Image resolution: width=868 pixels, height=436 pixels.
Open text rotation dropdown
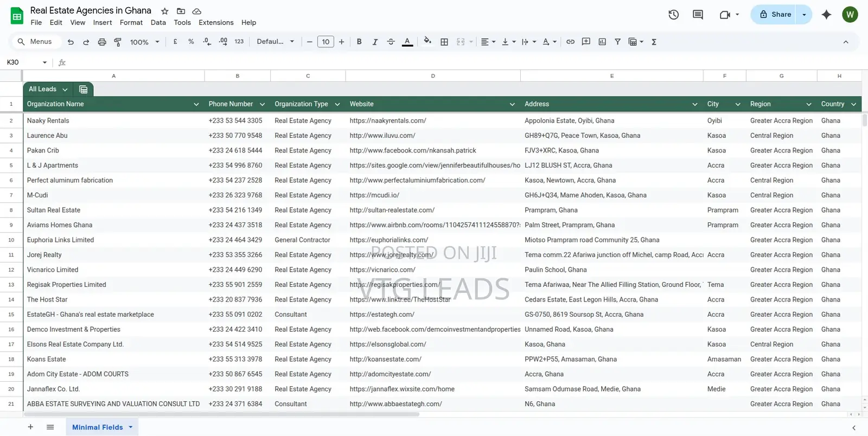point(550,42)
